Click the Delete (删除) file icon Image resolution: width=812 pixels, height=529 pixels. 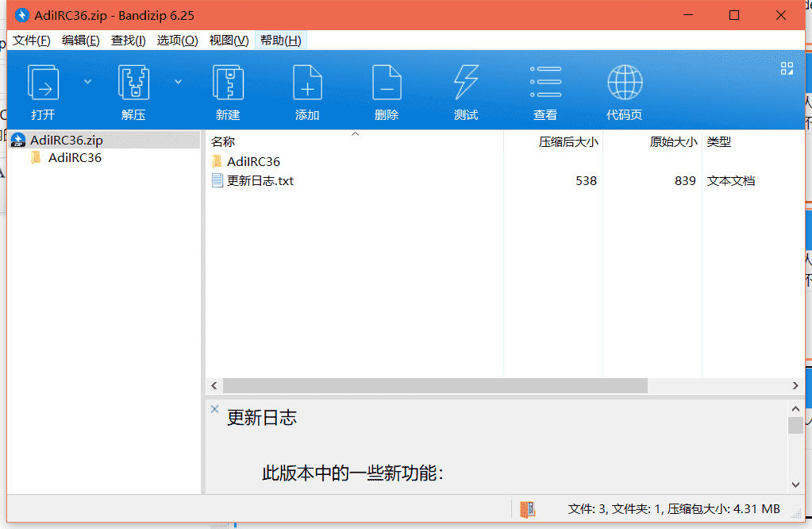pos(387,83)
